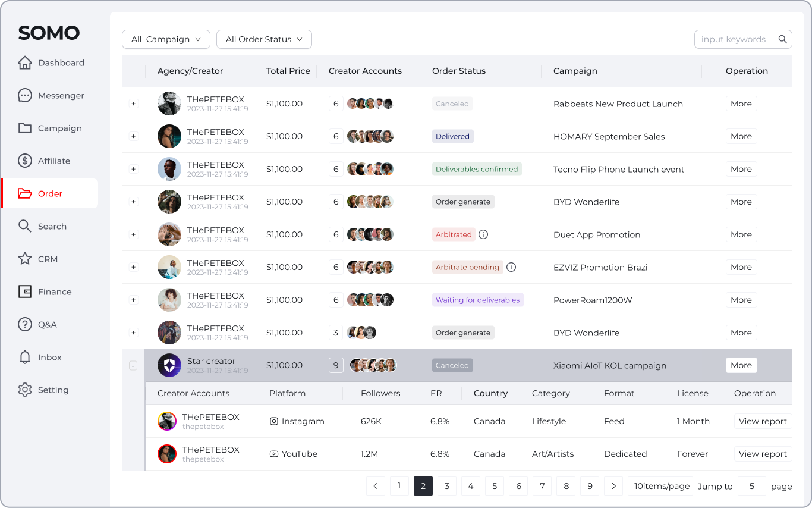Screen dimensions: 812x508
Task: Click the input keywords search field
Action: pyautogui.click(x=734, y=39)
